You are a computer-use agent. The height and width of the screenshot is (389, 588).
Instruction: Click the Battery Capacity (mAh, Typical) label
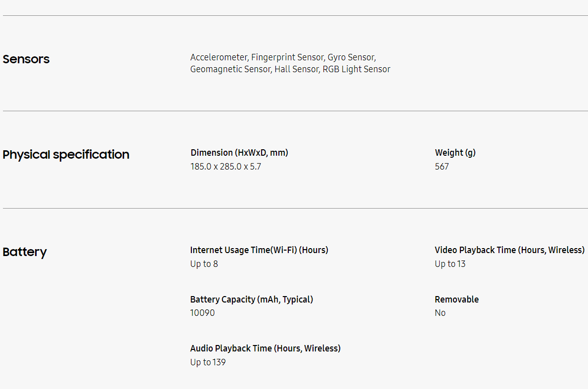pyautogui.click(x=251, y=300)
